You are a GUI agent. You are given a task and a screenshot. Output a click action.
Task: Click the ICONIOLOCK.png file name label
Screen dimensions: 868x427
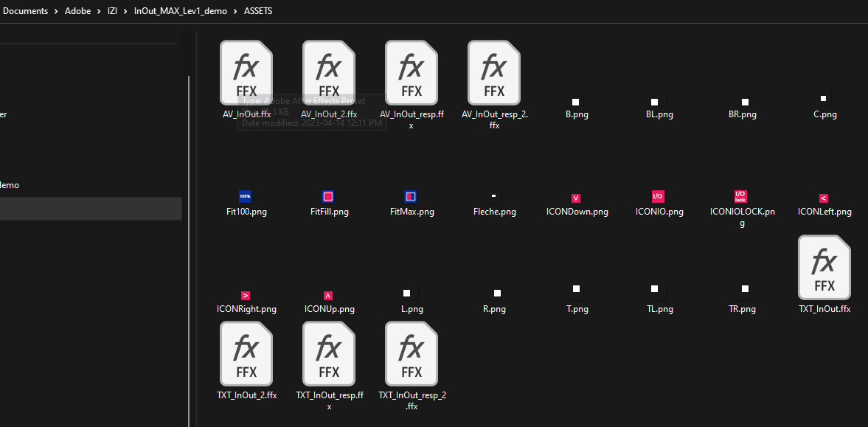[742, 217]
